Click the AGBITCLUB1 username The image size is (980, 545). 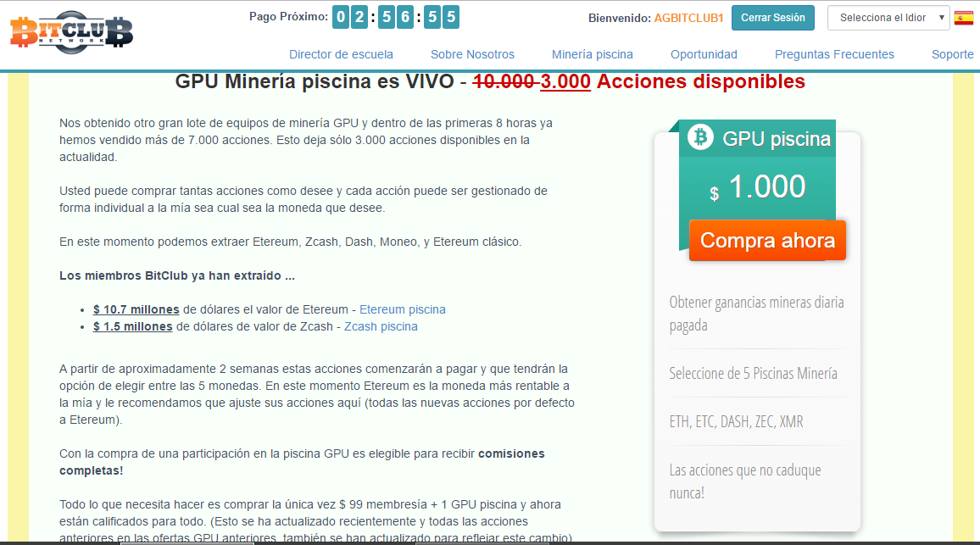click(x=688, y=18)
